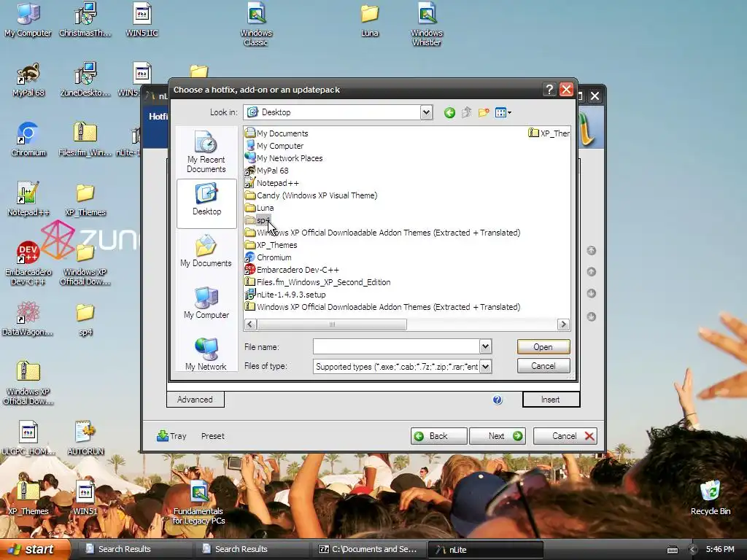Viewport: 747px width, 560px height.
Task: Select the sp4 folder in file list
Action: click(x=258, y=220)
